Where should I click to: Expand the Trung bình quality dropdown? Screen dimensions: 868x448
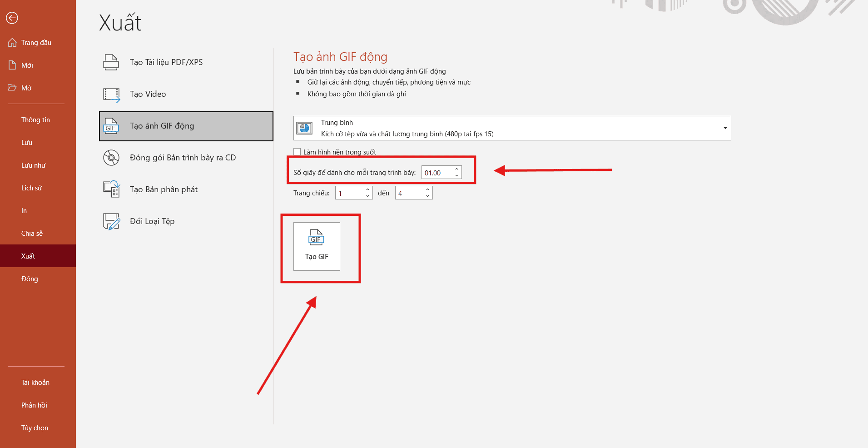pos(725,128)
